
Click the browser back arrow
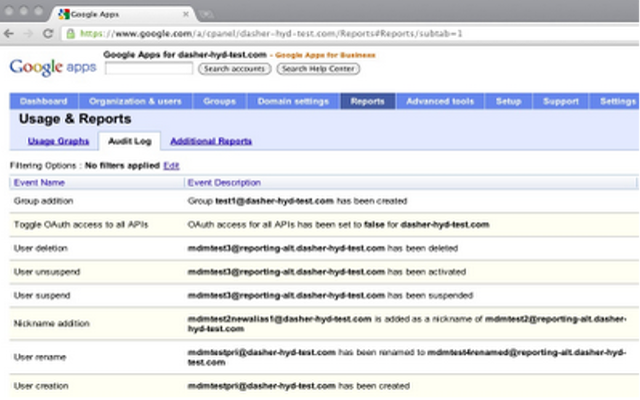tap(9, 33)
